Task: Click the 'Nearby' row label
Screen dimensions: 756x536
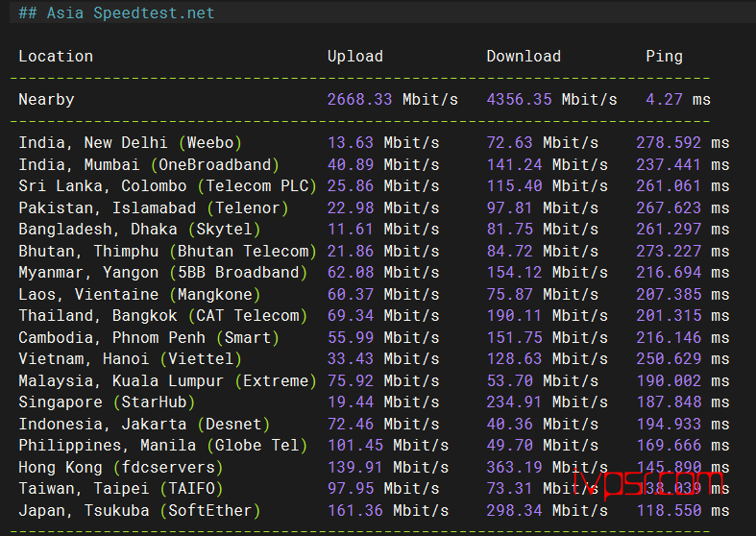Action: tap(46, 100)
